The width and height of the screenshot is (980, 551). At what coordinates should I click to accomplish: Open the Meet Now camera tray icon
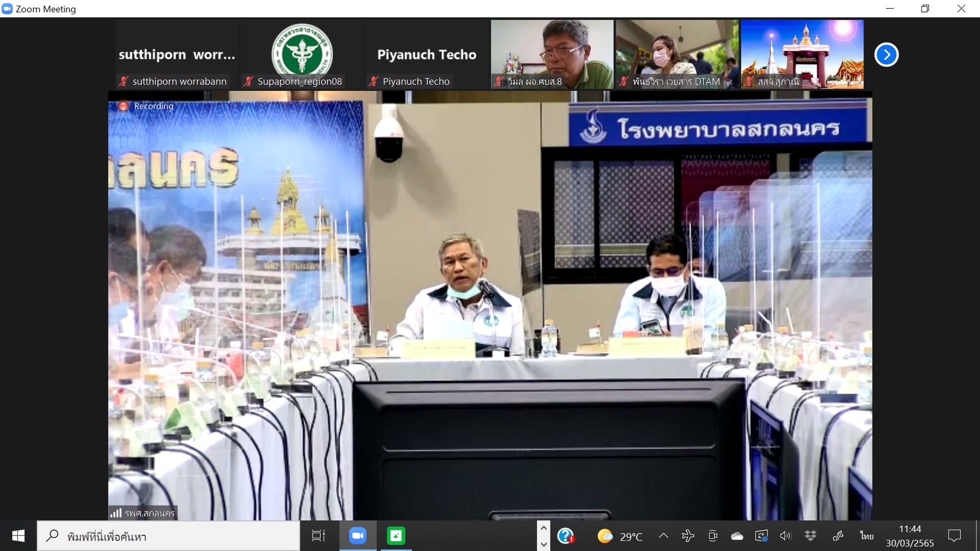pyautogui.click(x=712, y=536)
